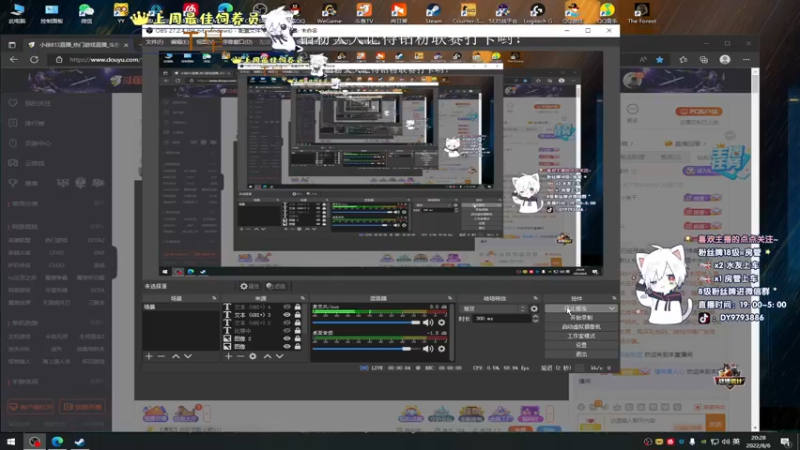This screenshot has height=450, width=800.
Task: Adjust transition duration stepper arrows
Action: (535, 318)
